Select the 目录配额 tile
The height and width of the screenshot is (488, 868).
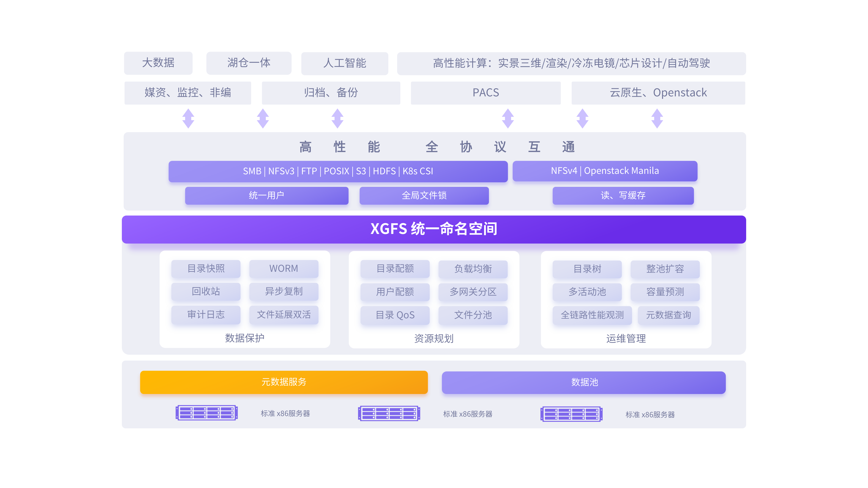pyautogui.click(x=395, y=269)
